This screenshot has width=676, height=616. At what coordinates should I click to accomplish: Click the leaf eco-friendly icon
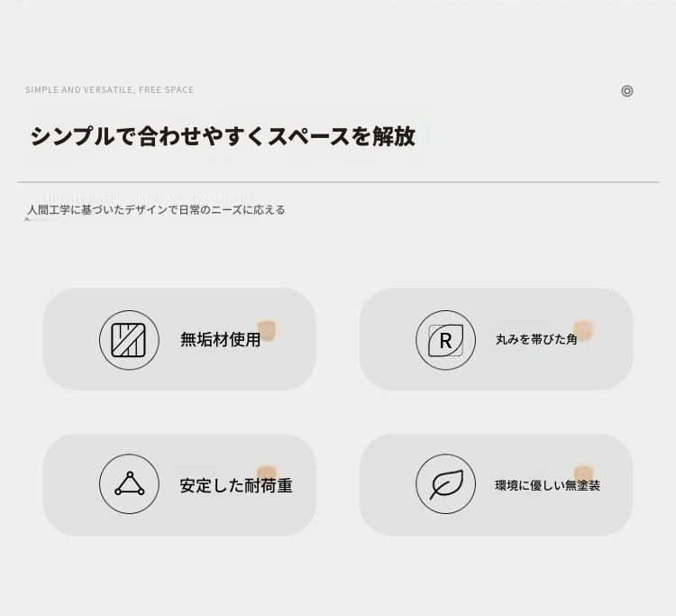click(x=446, y=484)
